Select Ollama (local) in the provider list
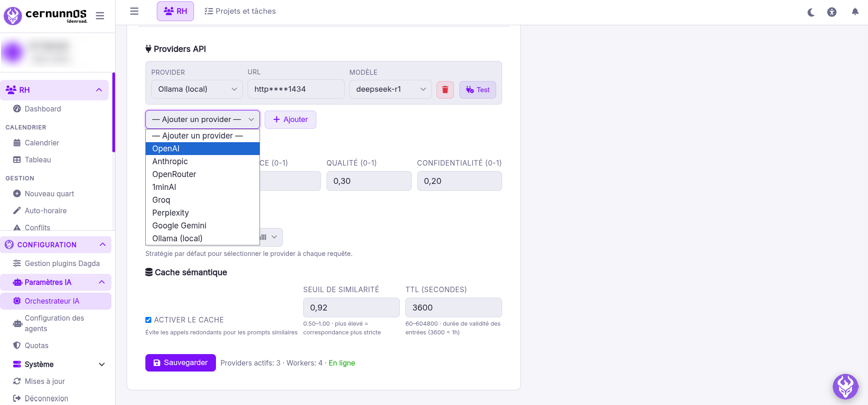 [203, 239]
